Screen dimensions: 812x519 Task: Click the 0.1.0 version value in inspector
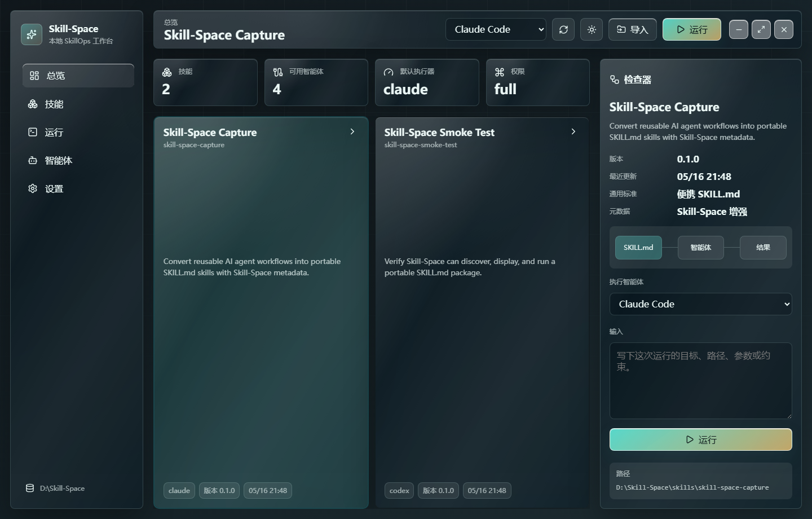(688, 159)
